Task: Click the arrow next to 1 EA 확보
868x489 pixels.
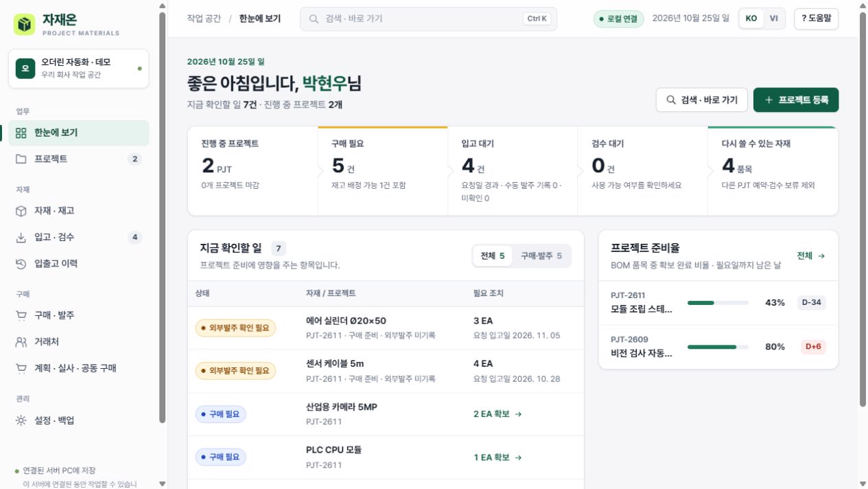Action: coord(518,457)
